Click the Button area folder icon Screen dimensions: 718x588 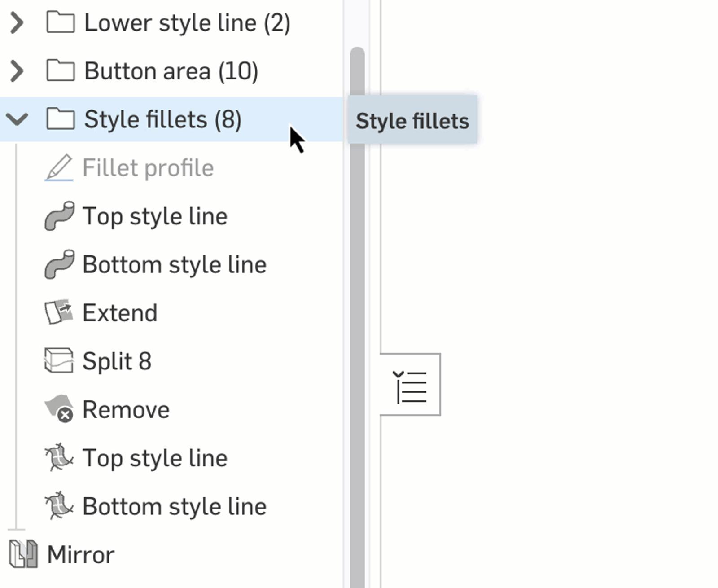point(60,71)
